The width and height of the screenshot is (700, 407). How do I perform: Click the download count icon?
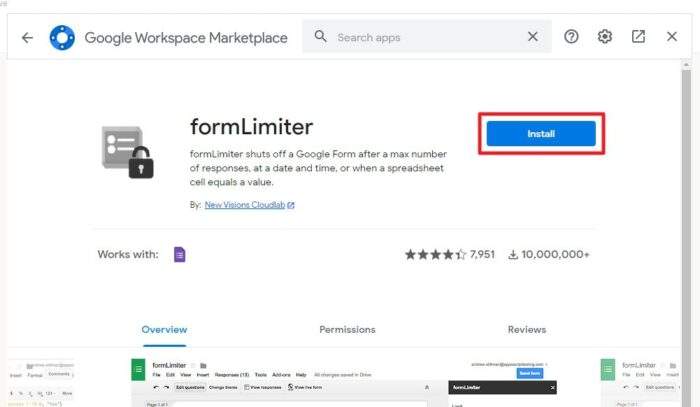point(513,254)
